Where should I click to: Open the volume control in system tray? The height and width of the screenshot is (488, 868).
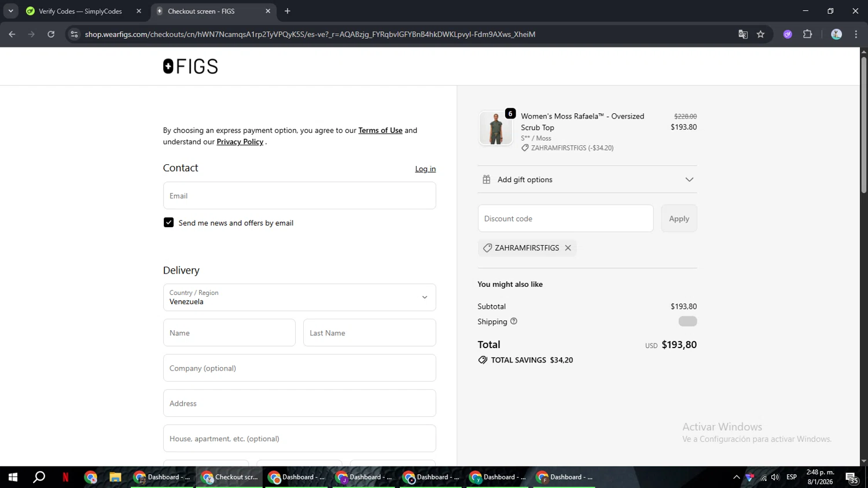(775, 477)
